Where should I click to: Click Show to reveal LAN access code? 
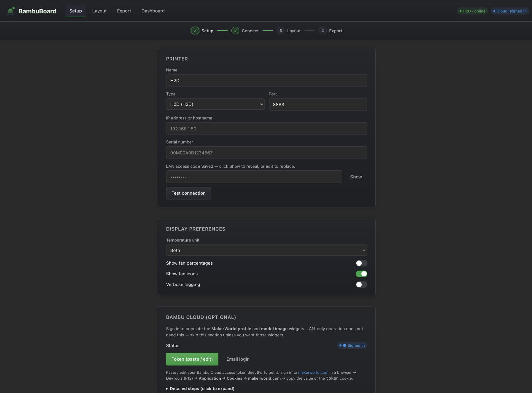(356, 177)
